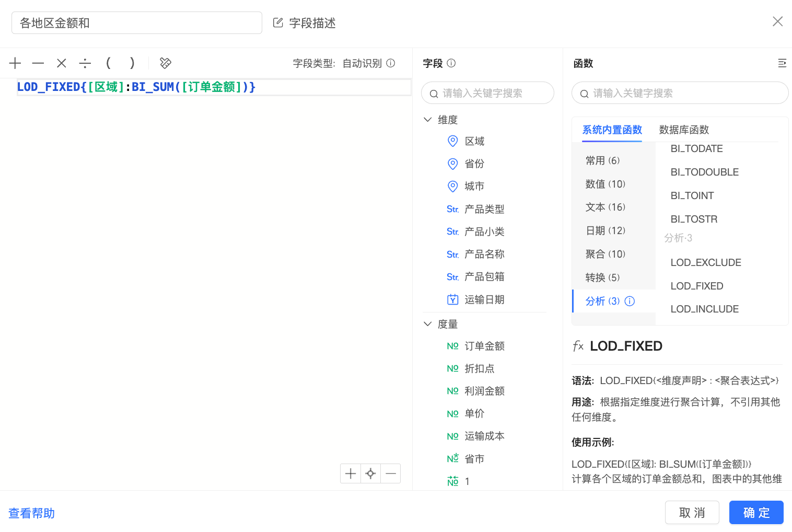Click the info icon next to 字段 header
This screenshot has width=792, height=532.
451,63
